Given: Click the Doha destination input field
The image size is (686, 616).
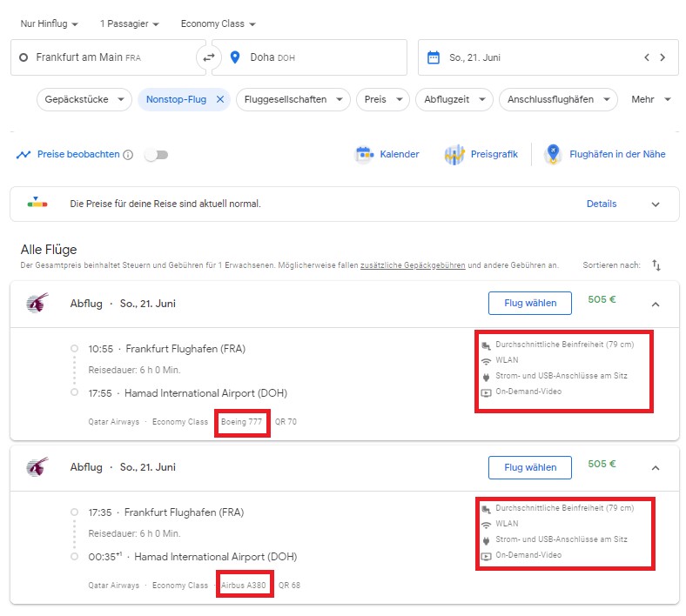Looking at the screenshot, I should click(318, 57).
